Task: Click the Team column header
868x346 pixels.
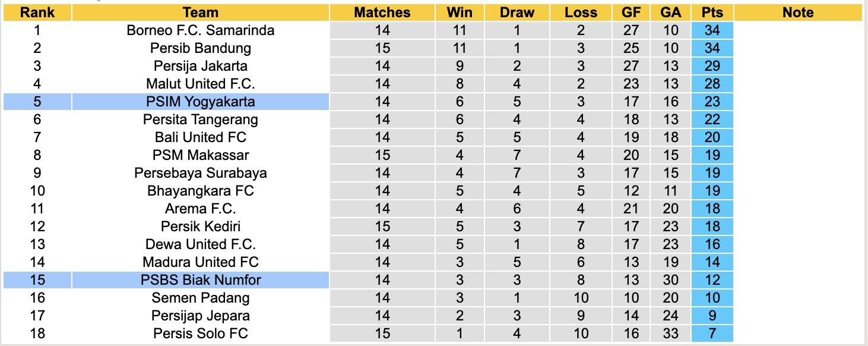Action: pos(201,12)
